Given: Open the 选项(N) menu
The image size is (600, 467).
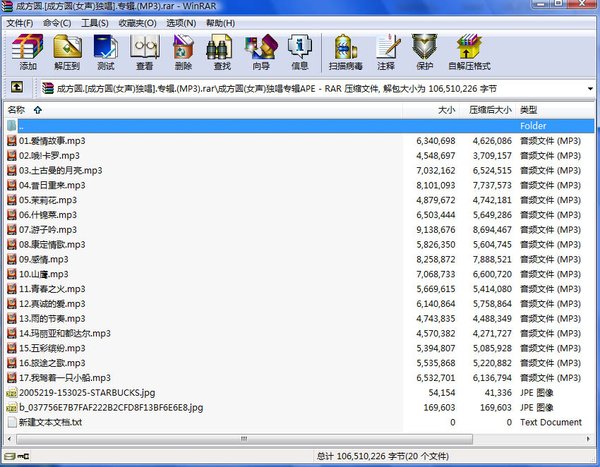Looking at the screenshot, I should tap(181, 23).
